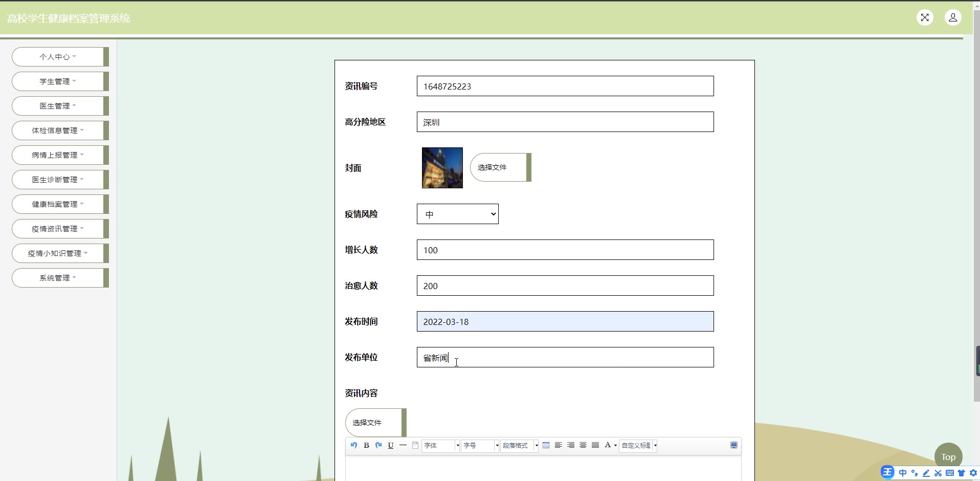Click the 治愈人数 input field

(565, 286)
